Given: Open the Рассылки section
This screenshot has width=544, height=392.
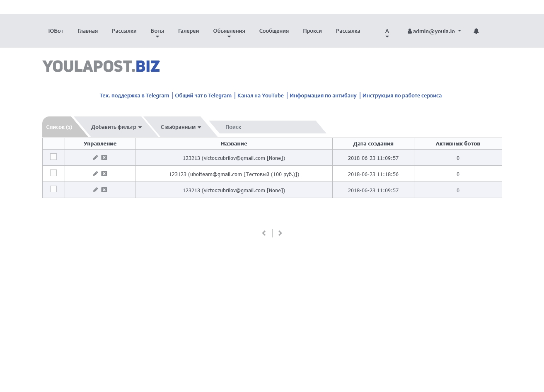Looking at the screenshot, I should [x=124, y=31].
